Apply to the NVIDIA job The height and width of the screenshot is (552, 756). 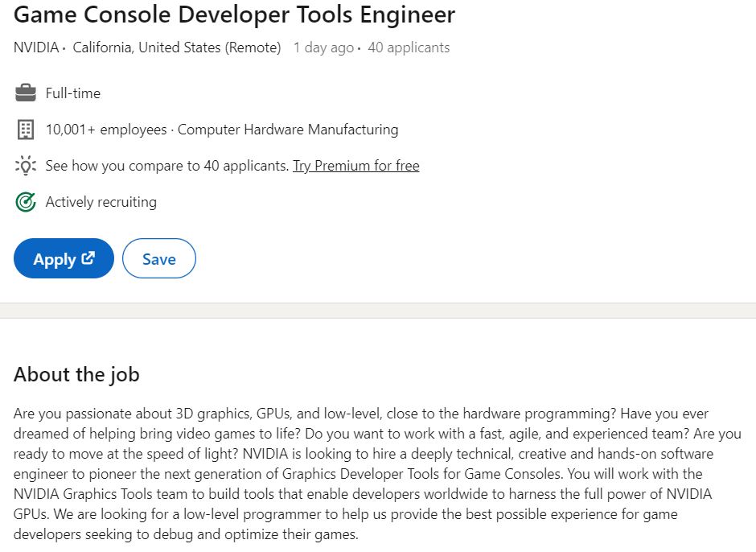coord(64,258)
